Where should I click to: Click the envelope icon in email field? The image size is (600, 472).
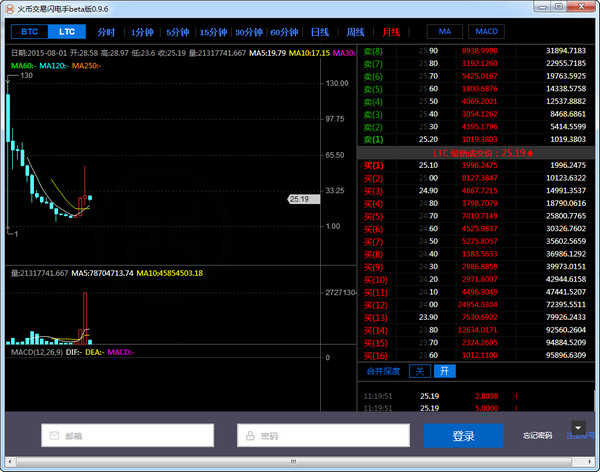tap(53, 436)
